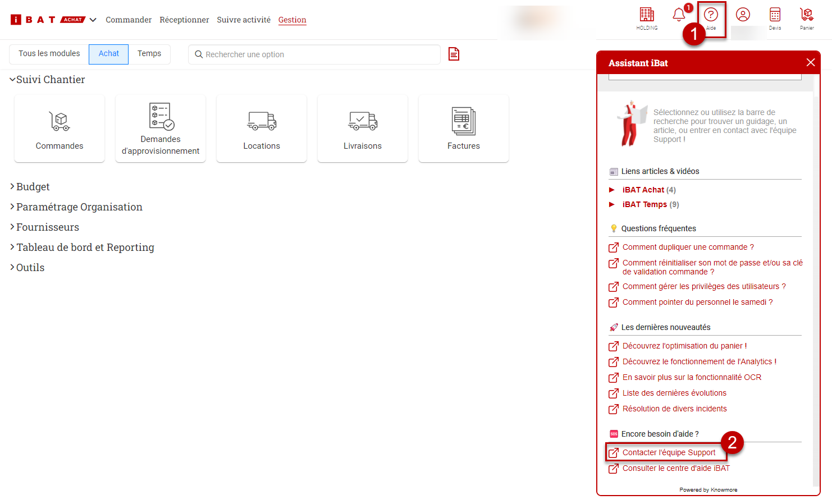Open the Holding building icon
Viewport: 832px width, 504px height.
[647, 18]
